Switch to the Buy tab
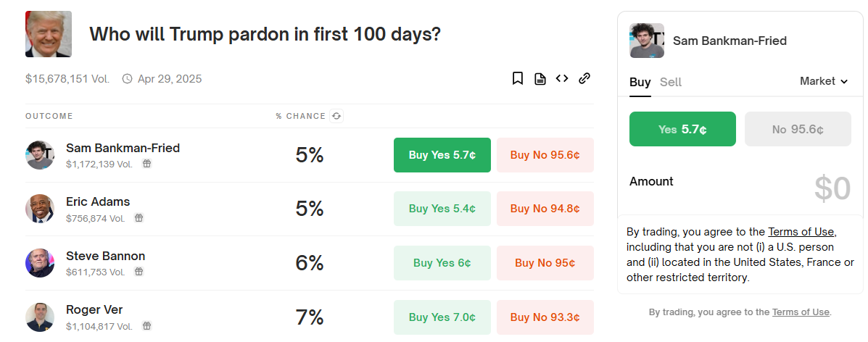The width and height of the screenshot is (868, 342). click(640, 83)
